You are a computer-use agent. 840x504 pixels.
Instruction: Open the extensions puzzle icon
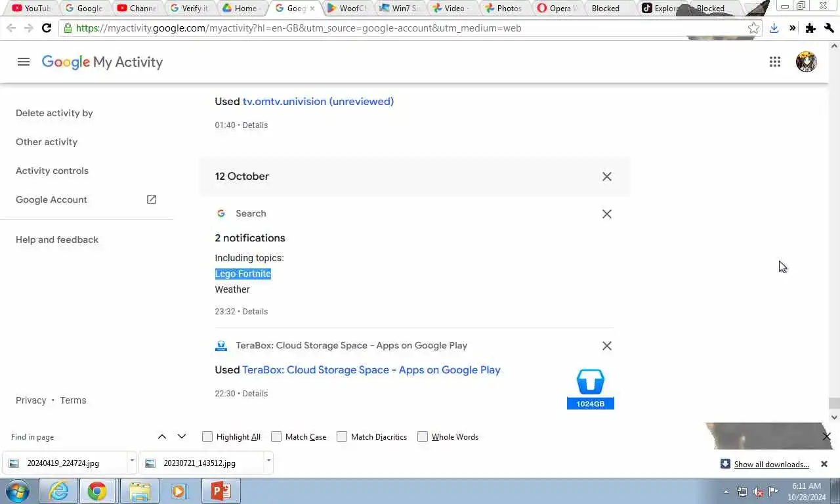coord(810,28)
